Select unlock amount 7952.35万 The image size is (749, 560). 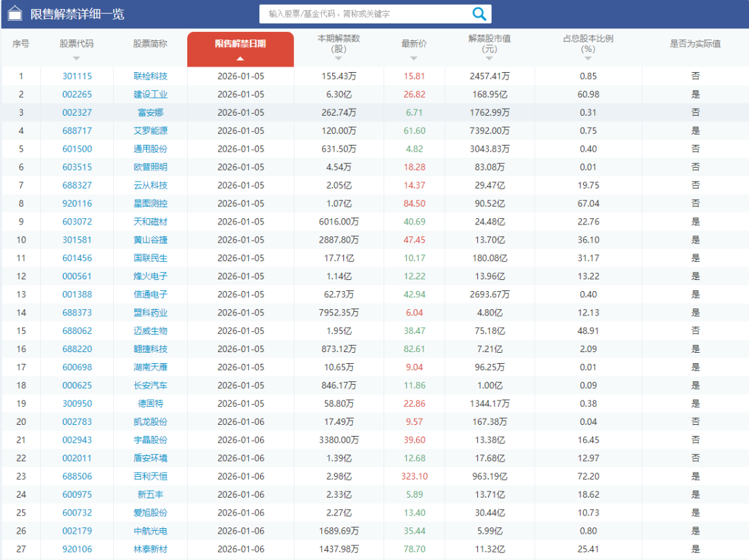[338, 312]
